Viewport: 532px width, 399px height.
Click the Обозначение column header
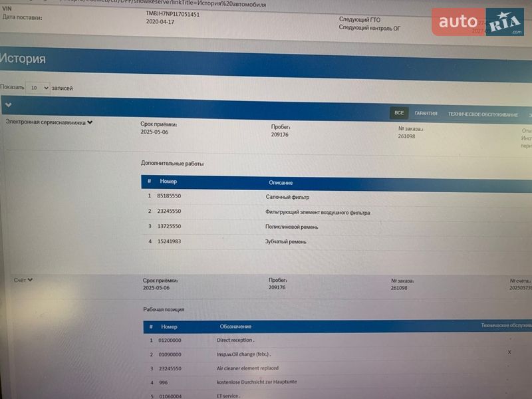pyautogui.click(x=235, y=327)
